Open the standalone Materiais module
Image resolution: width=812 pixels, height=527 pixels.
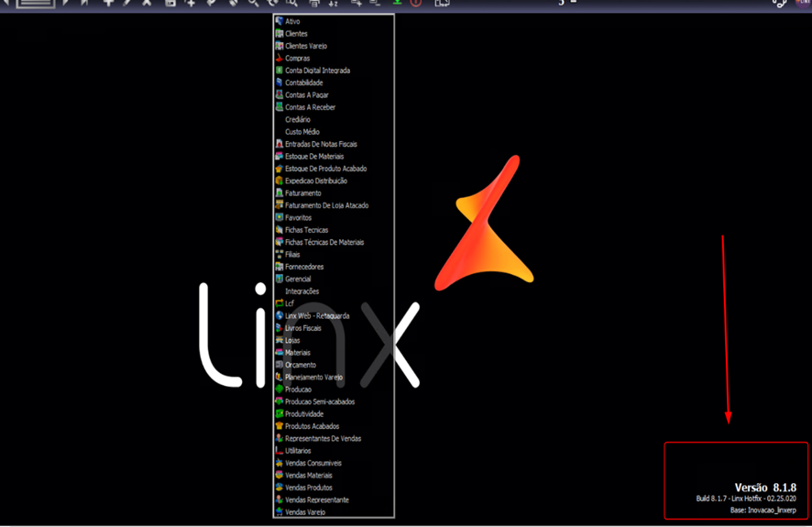click(x=297, y=353)
